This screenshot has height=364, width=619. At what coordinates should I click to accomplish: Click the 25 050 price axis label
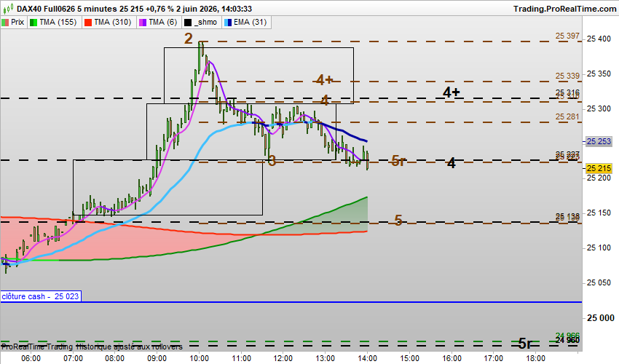pyautogui.click(x=599, y=282)
